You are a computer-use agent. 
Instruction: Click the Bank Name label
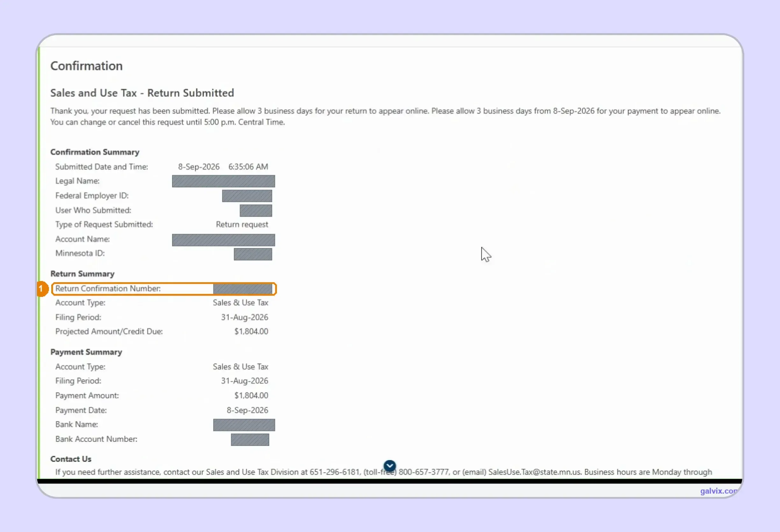coord(77,425)
